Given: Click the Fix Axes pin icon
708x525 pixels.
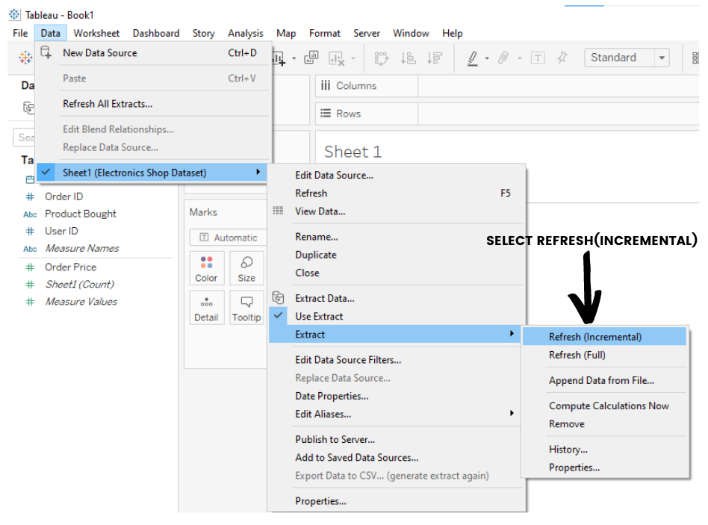Looking at the screenshot, I should 562,58.
